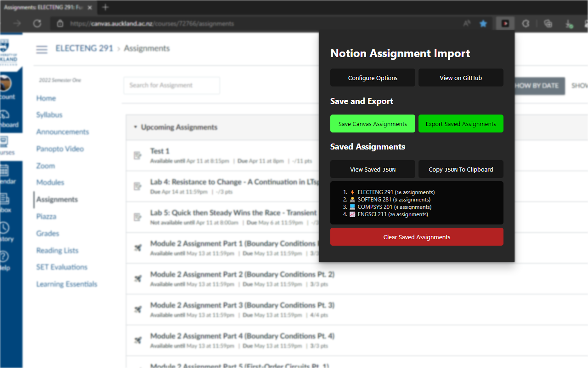Click the assignment icon beside Test 1

137,156
